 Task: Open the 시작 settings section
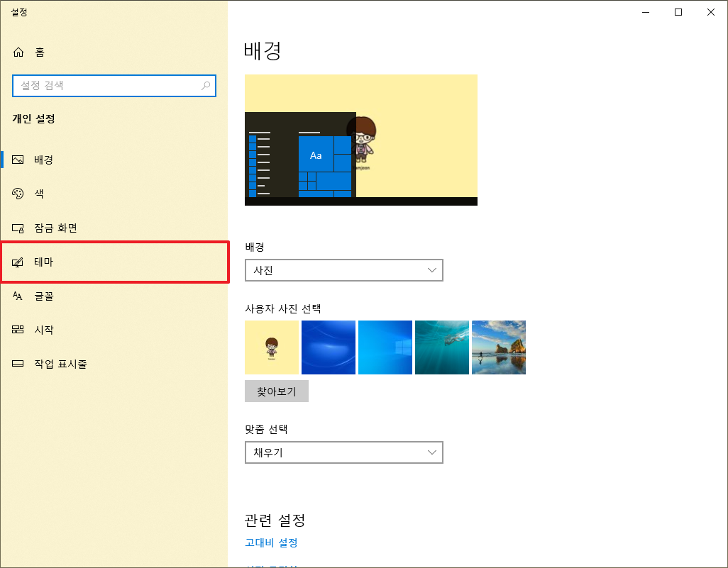coord(114,330)
